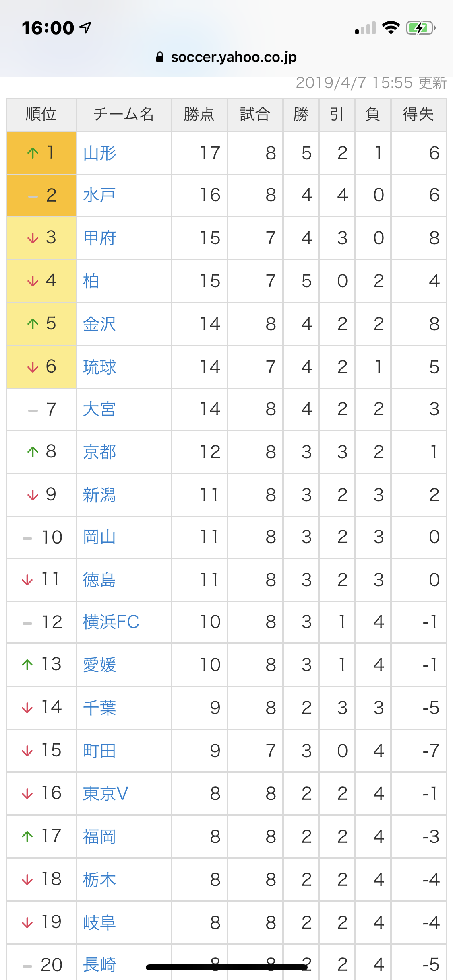Tap the location arrow beside the clock
This screenshot has height=980, width=453.
85,27
